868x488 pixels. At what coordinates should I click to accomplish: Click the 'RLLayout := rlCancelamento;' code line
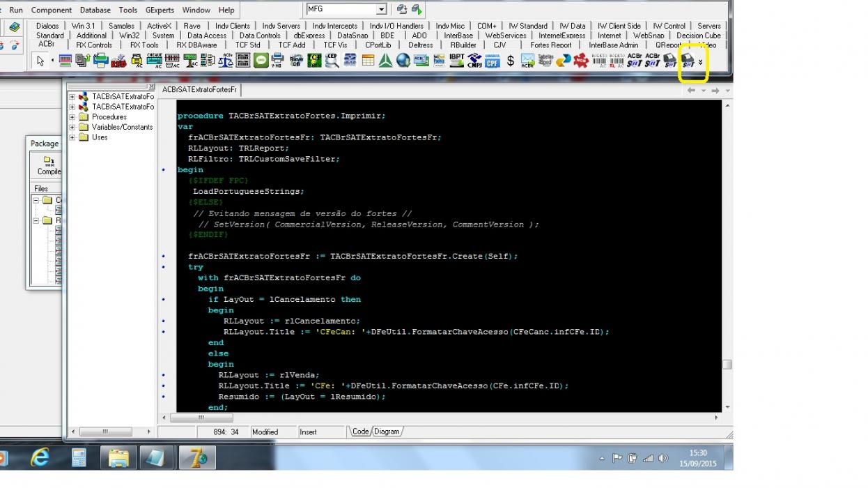[291, 321]
